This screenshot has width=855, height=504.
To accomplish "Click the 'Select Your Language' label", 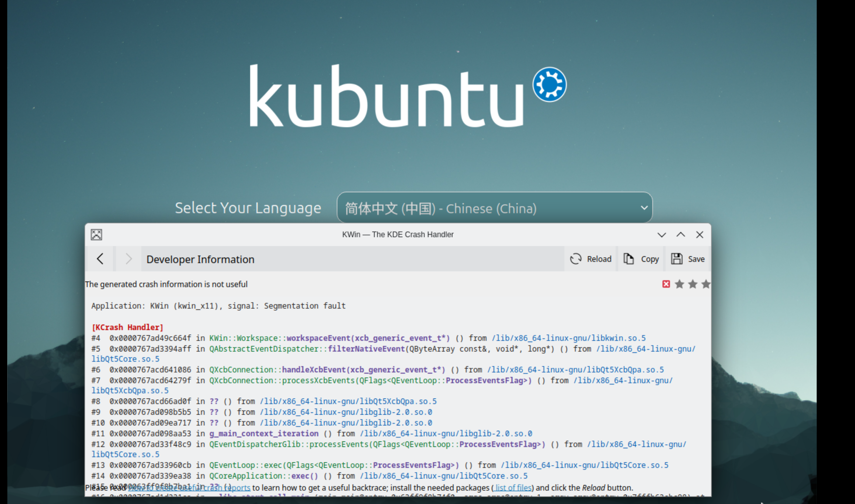I will tap(248, 208).
